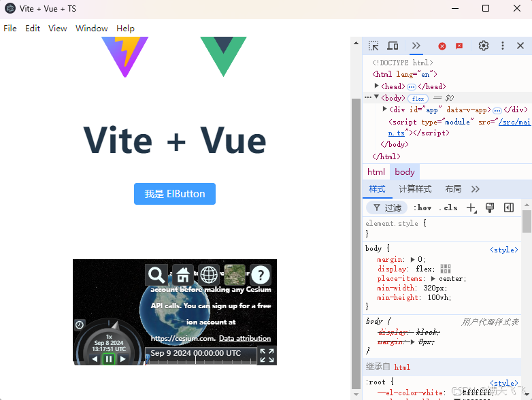Click the 我是 ElButton button
This screenshot has height=400, width=532.
tap(175, 194)
